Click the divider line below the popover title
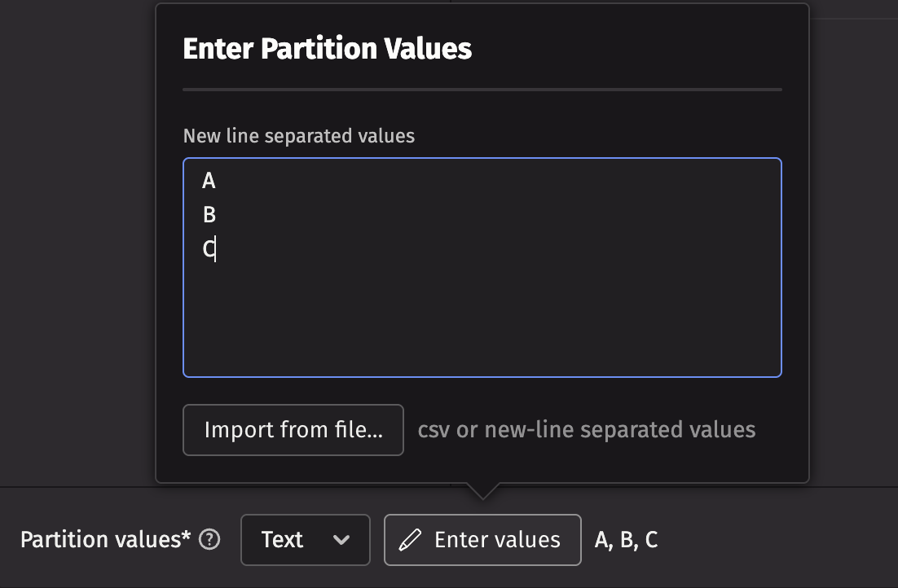 (482, 89)
